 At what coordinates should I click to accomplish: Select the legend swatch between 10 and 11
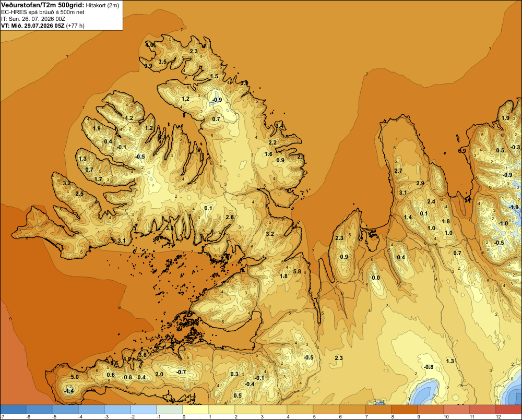click(x=456, y=409)
